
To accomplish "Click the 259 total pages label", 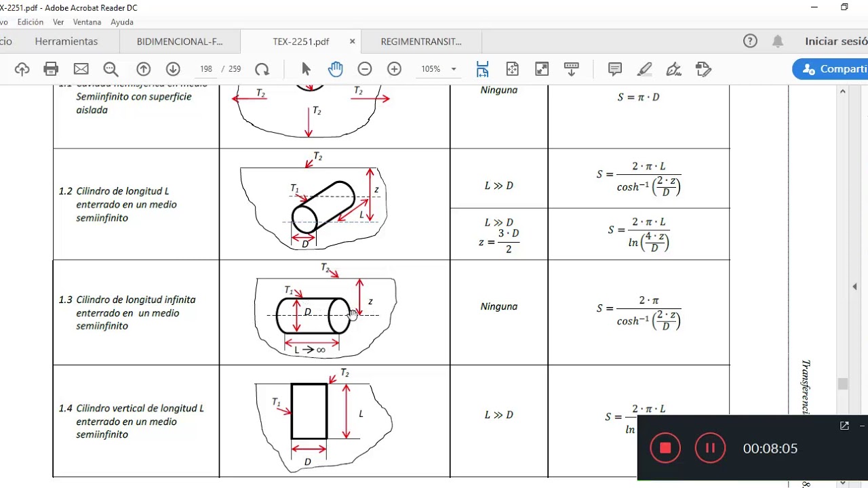I will pyautogui.click(x=235, y=69).
